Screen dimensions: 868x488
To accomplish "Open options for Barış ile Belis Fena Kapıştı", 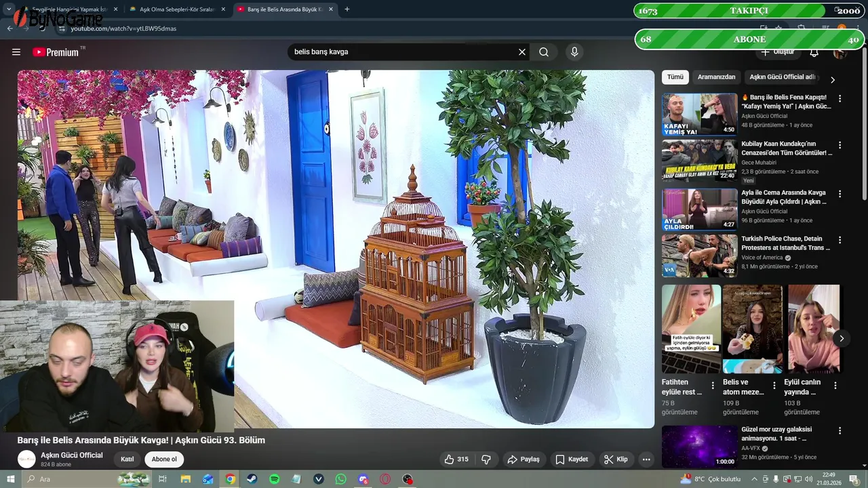I will tap(840, 98).
